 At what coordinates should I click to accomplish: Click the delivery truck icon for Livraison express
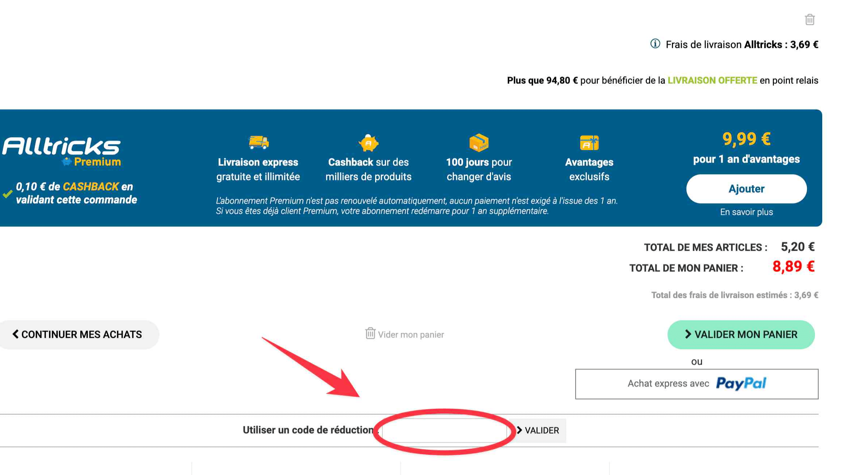[x=258, y=142]
